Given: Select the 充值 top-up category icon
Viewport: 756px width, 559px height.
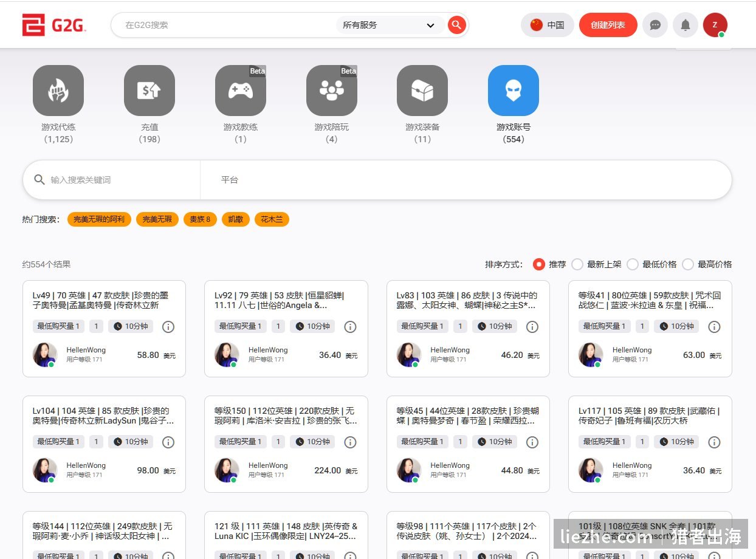Looking at the screenshot, I should tap(149, 91).
